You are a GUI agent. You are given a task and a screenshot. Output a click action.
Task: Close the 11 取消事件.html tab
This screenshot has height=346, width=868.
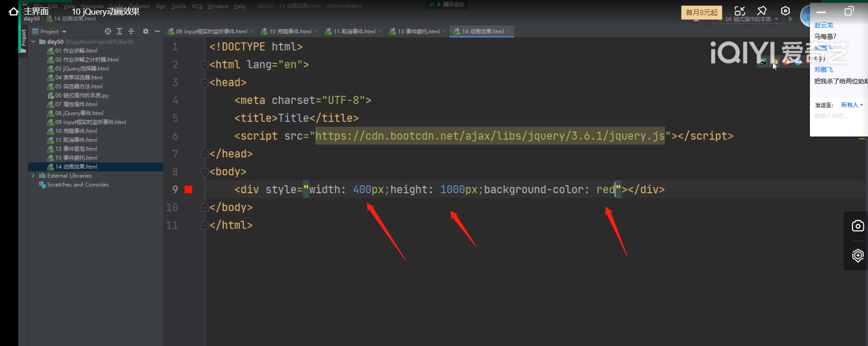380,31
